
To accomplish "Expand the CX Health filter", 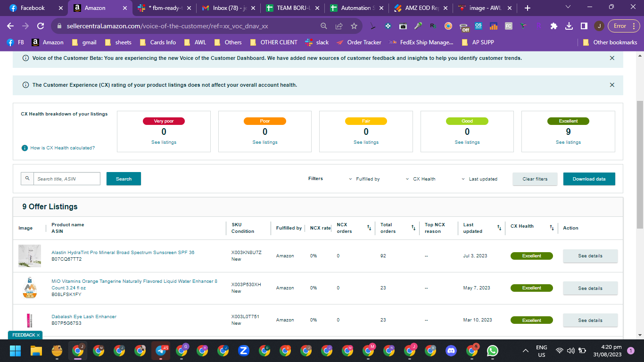I will click(x=421, y=179).
